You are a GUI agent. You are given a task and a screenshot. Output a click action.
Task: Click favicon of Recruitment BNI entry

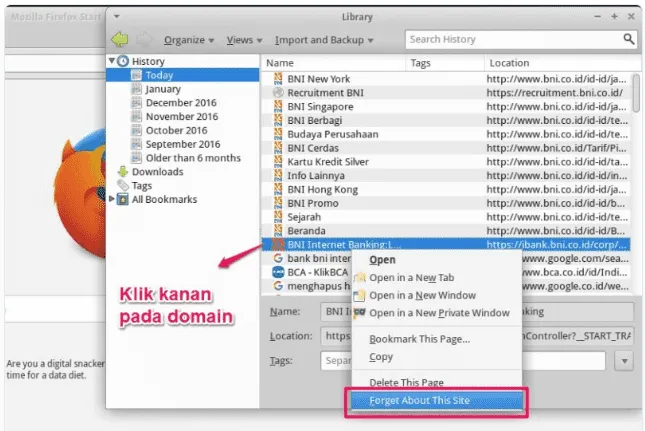(278, 93)
